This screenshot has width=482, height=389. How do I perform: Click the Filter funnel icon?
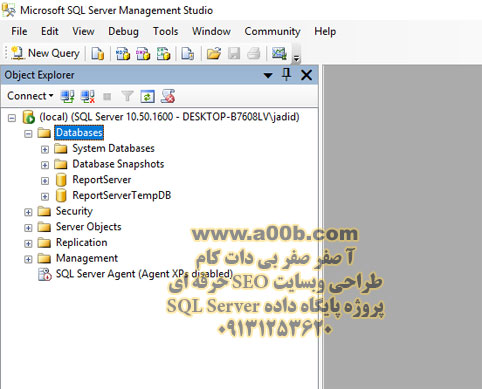tap(127, 96)
